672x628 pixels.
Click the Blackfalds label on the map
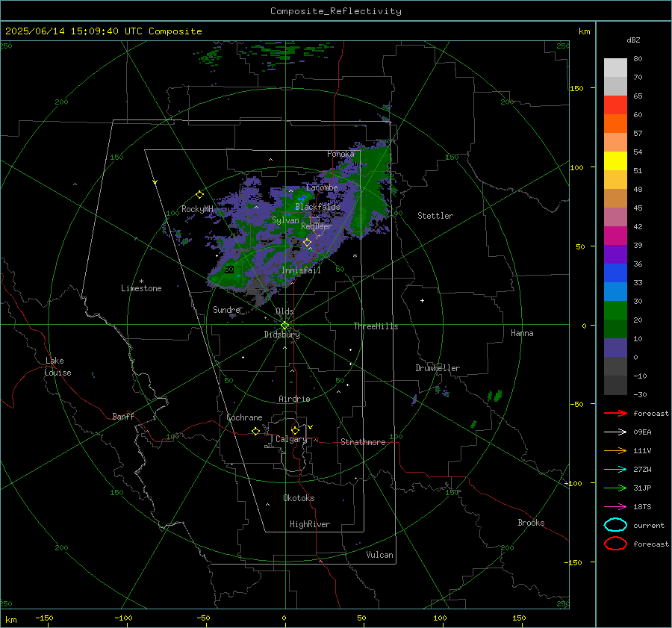317,207
